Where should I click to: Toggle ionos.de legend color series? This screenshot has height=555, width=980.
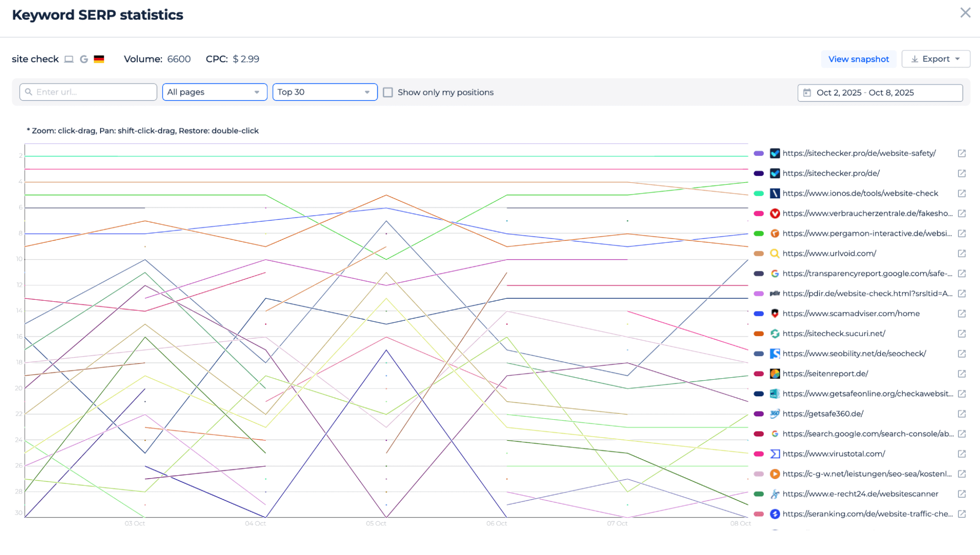758,193
